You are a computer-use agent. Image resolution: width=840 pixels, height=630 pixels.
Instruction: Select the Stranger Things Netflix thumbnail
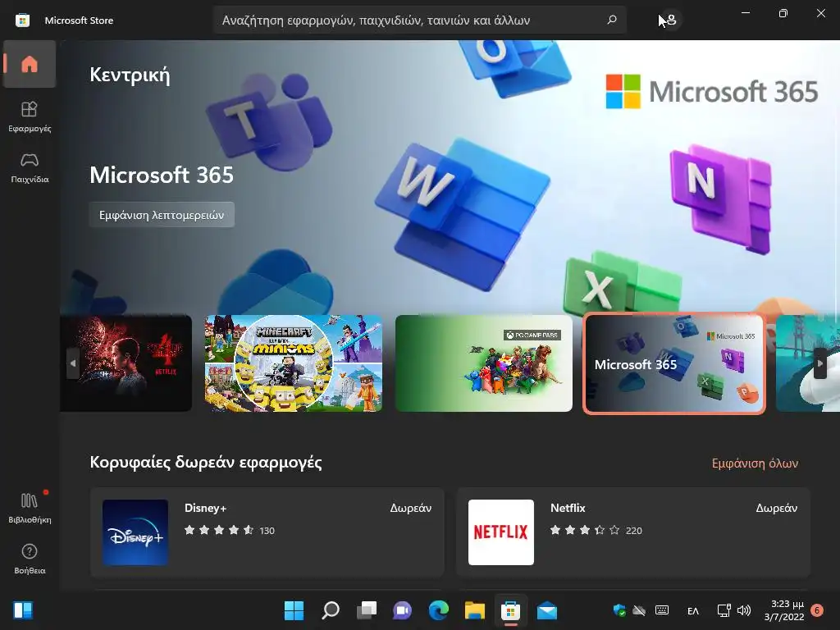126,363
